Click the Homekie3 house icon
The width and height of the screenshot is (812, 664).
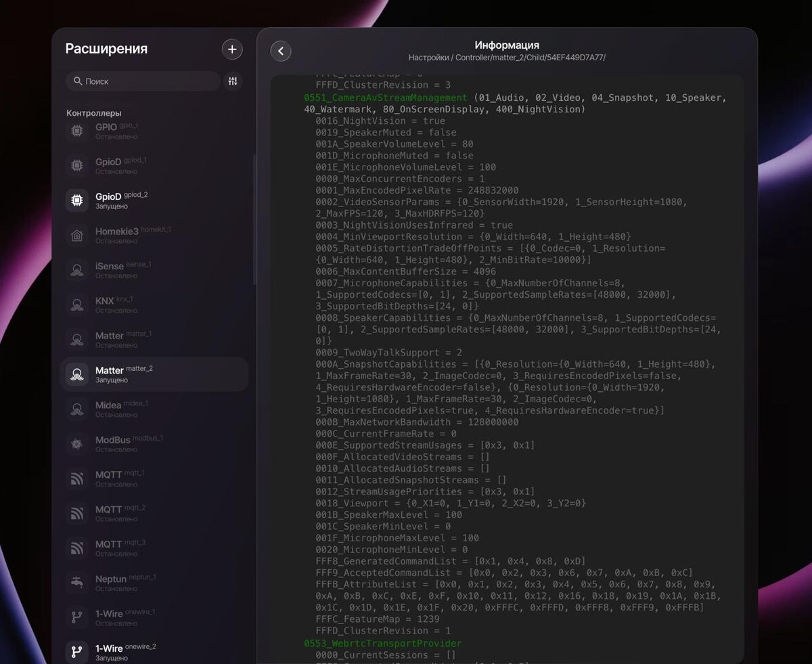click(x=77, y=235)
